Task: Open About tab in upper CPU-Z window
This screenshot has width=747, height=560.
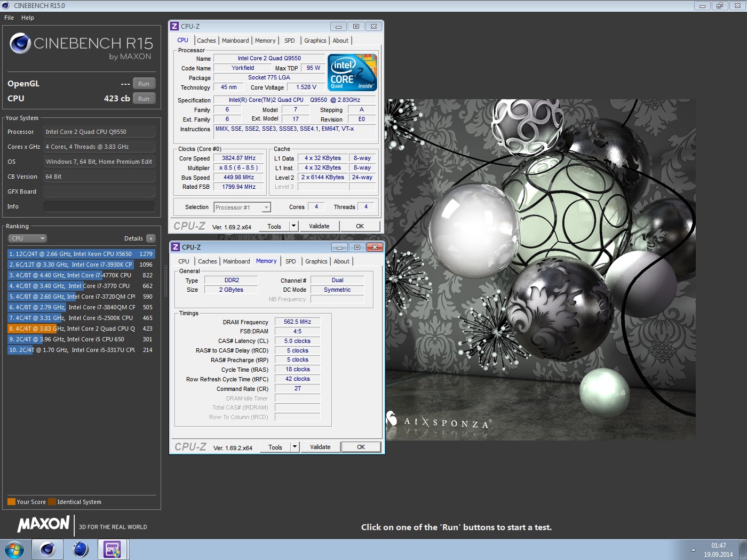Action: click(340, 41)
